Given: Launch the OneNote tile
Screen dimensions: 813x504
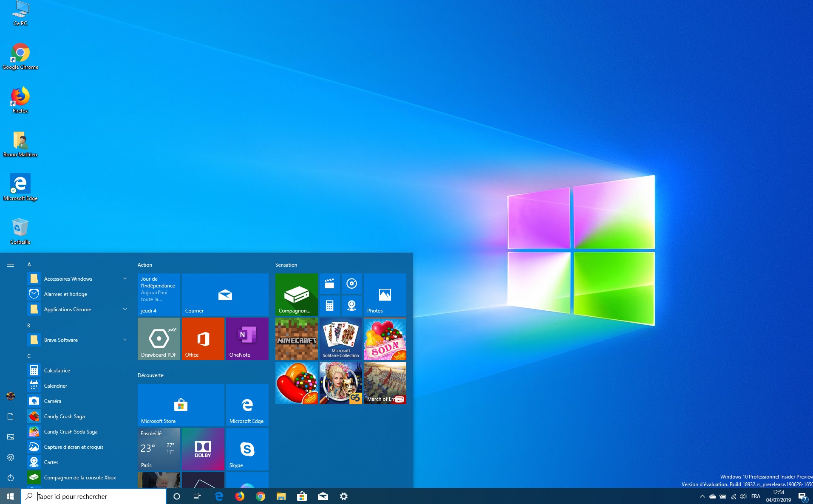Looking at the screenshot, I should tap(247, 339).
